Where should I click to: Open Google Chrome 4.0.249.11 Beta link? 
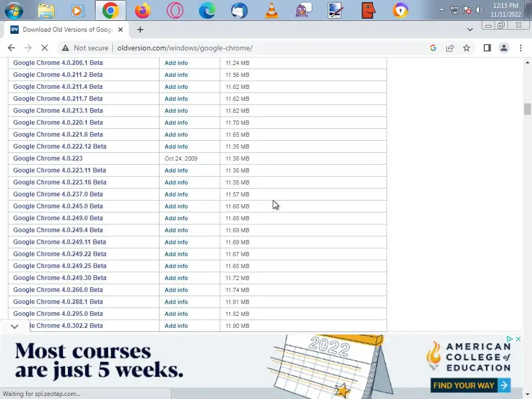(60, 242)
